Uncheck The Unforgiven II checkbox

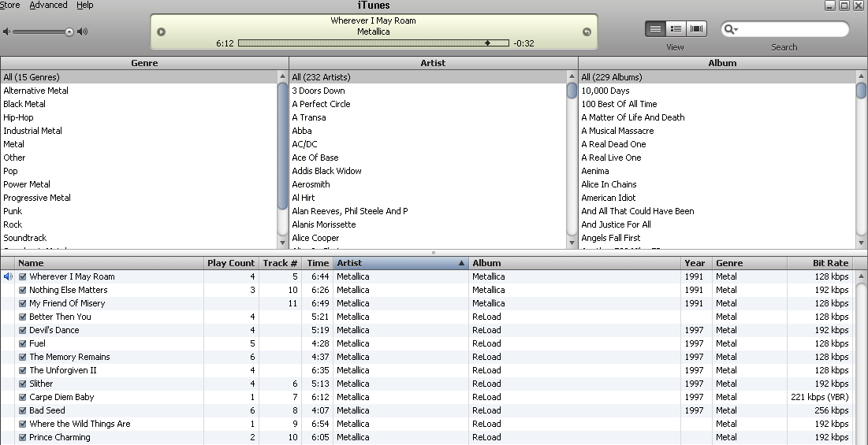click(23, 370)
